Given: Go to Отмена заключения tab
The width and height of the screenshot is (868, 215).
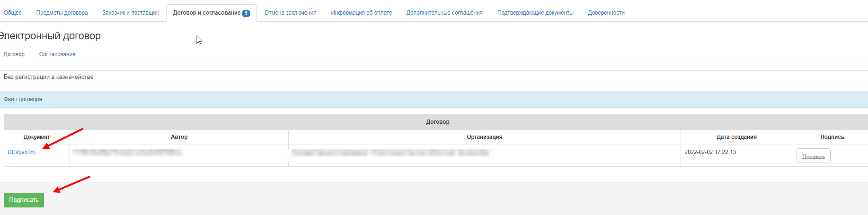Looking at the screenshot, I should (x=290, y=13).
